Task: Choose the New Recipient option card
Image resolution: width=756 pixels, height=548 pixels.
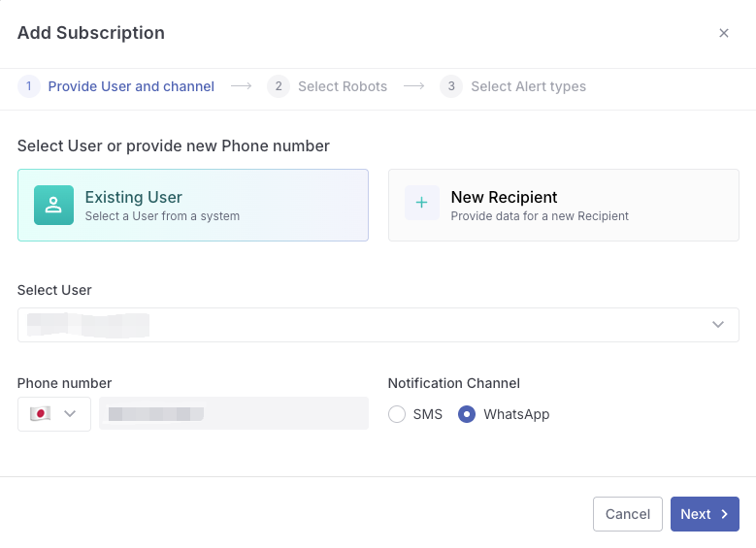Action: coord(563,206)
